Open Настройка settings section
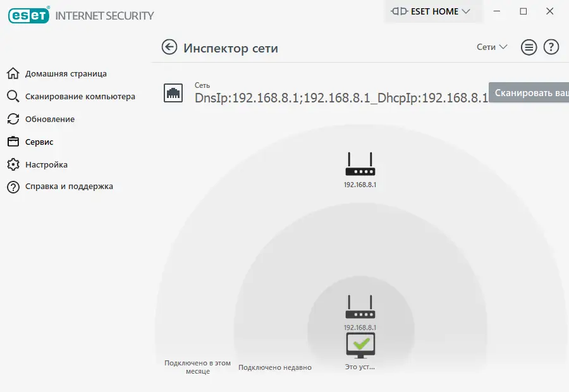The width and height of the screenshot is (569, 392). pos(46,165)
